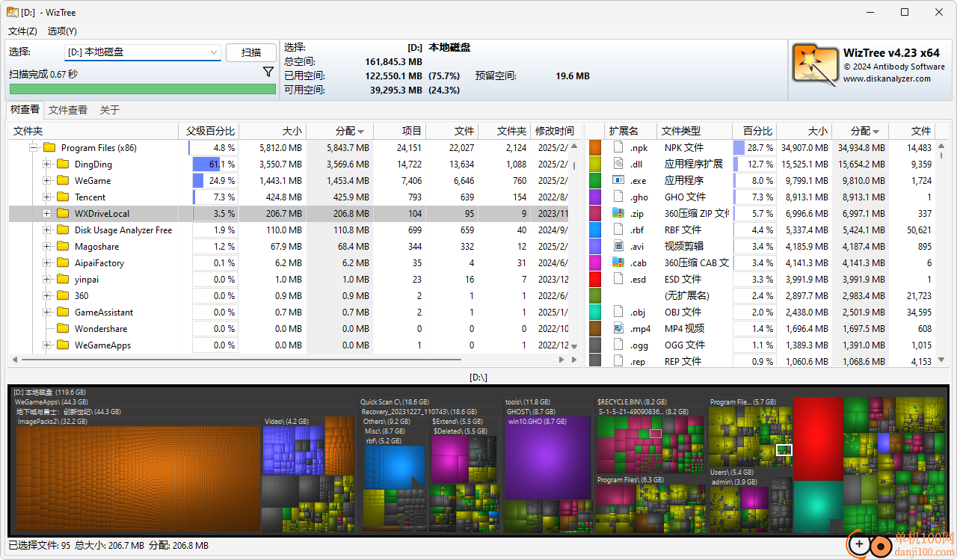Click 24,151 items value for Program Files
Image resolution: width=957 pixels, height=560 pixels.
click(408, 148)
